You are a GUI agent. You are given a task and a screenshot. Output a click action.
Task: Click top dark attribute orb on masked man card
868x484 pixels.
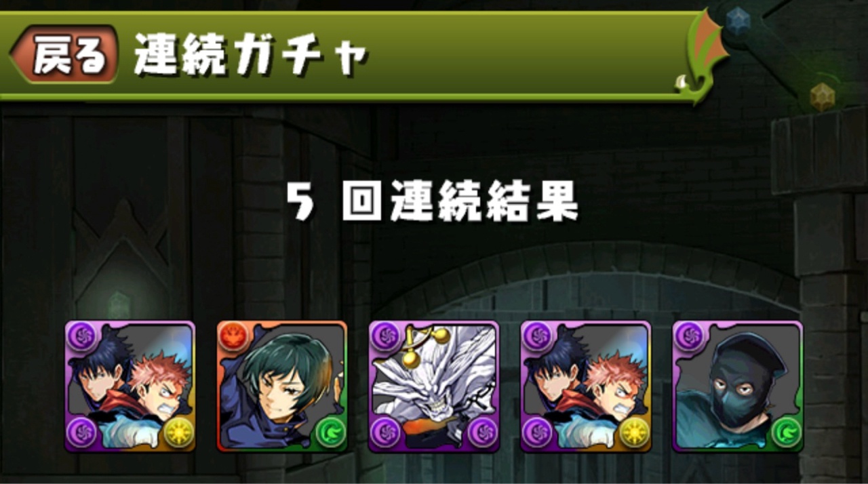[689, 338]
